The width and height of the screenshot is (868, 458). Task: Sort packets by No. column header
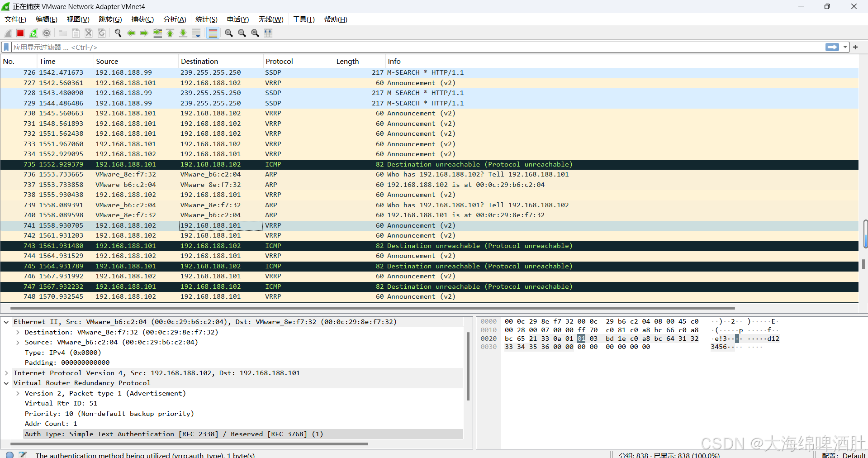19,62
